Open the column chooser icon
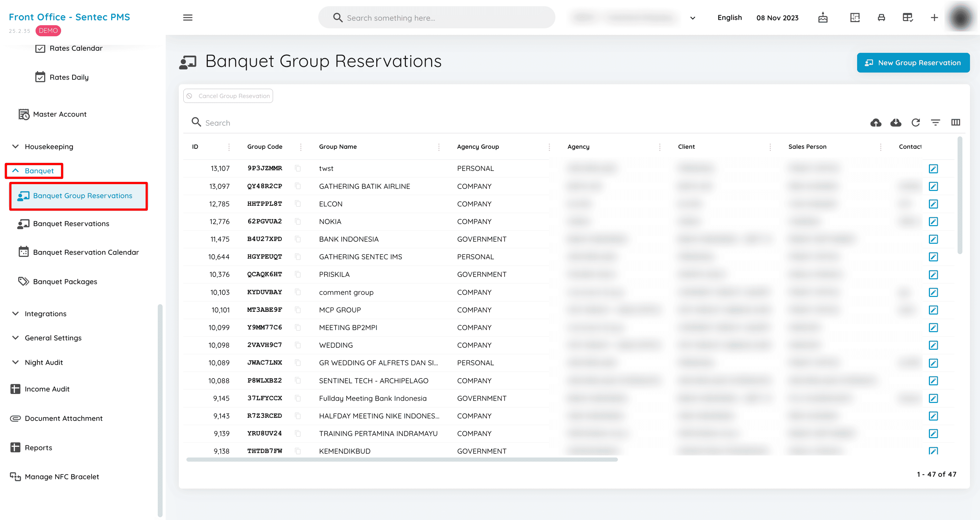This screenshot has height=520, width=980. click(x=955, y=122)
